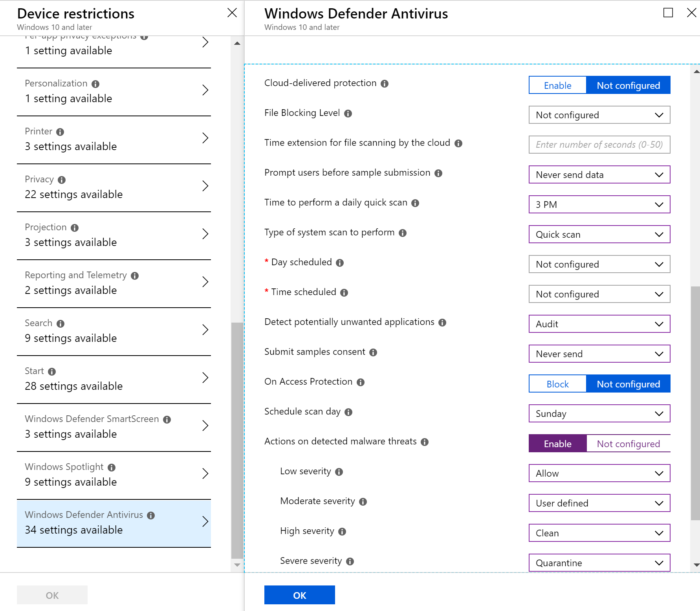This screenshot has height=611, width=700.
Task: Show info for Day scheduled
Action: [340, 263]
